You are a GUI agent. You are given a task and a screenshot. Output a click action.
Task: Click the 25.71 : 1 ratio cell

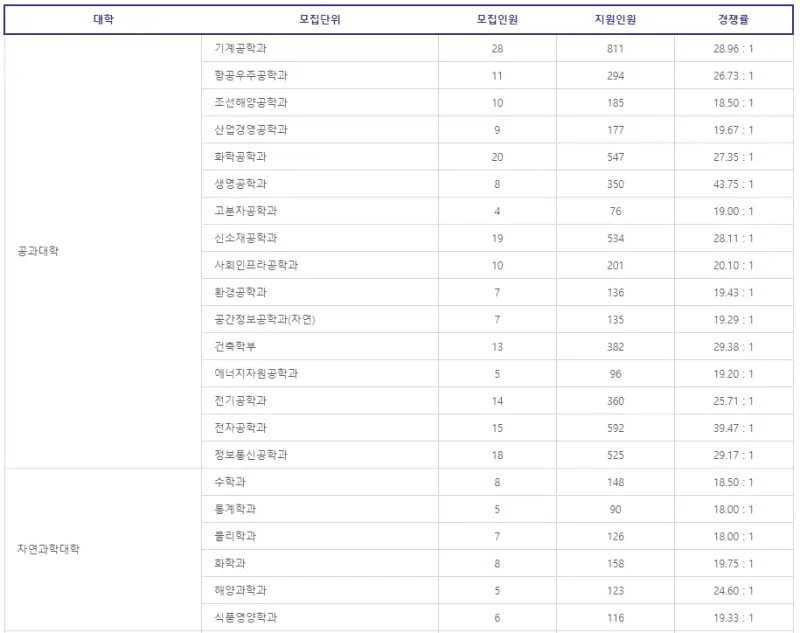(733, 401)
